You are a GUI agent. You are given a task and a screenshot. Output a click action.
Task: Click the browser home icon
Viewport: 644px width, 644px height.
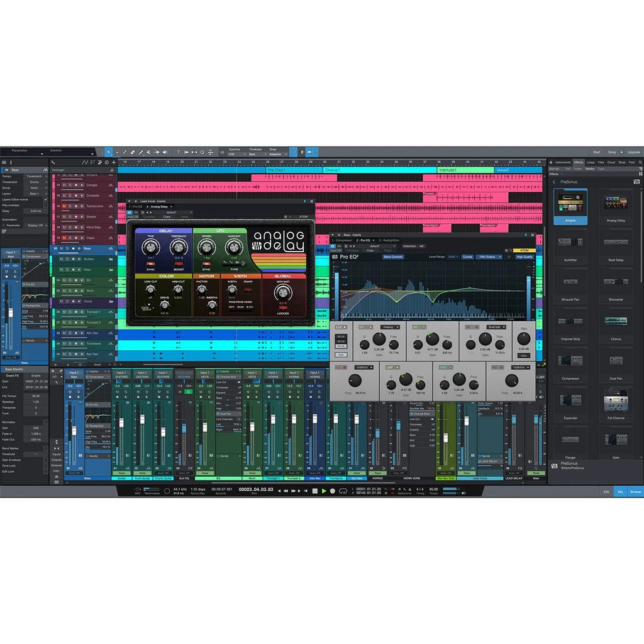[x=551, y=162]
